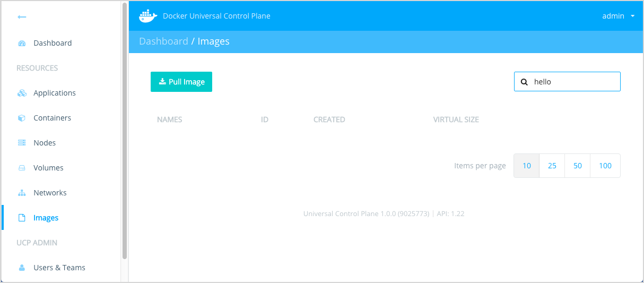Show 25 items per page
Screen dimensions: 644x283
(552, 166)
